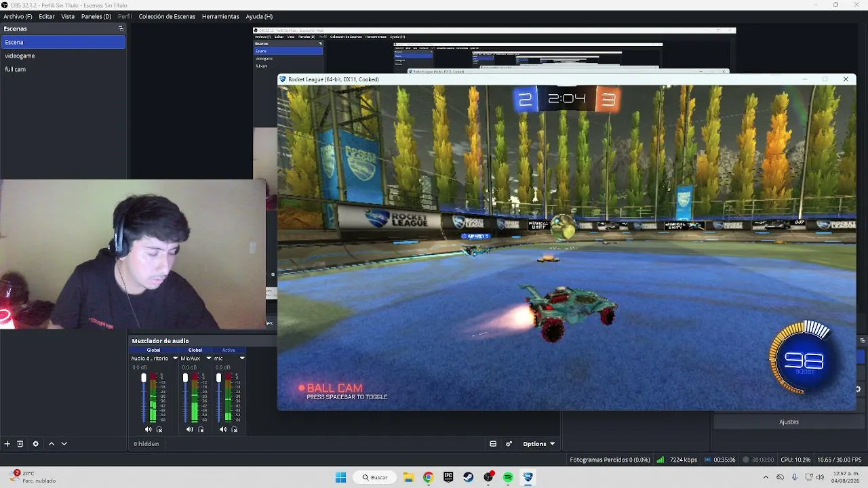Delete the selected scene with the trash icon
The height and width of the screenshot is (488, 868).
(x=20, y=444)
